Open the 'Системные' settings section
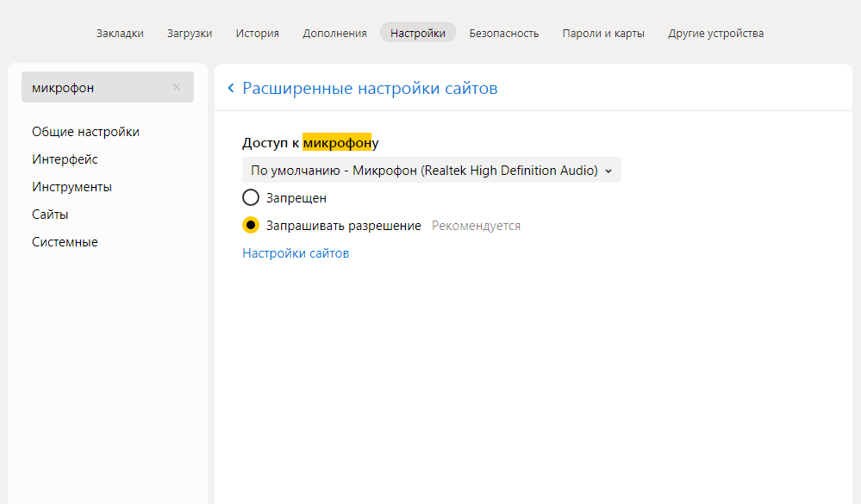861x504 pixels. pyautogui.click(x=65, y=242)
